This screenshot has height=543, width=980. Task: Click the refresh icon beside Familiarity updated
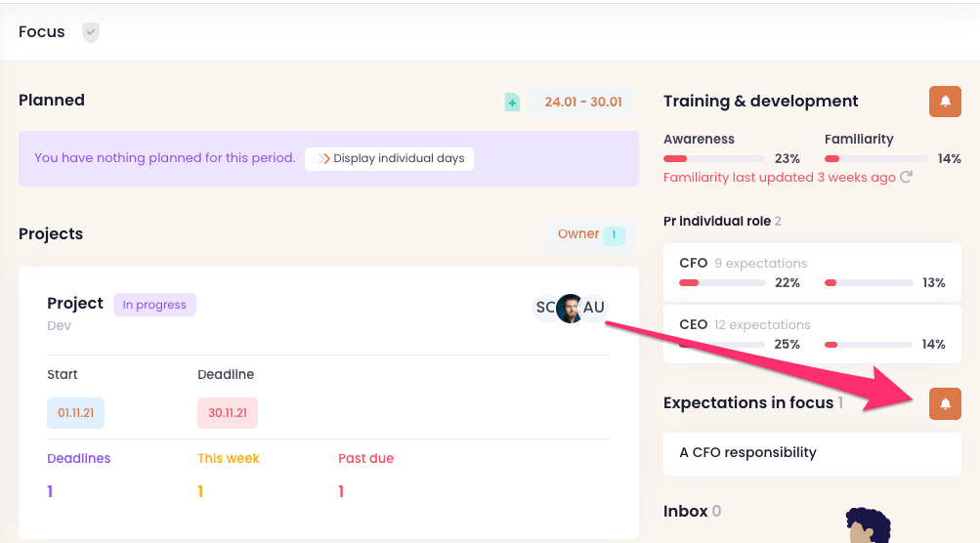[906, 178]
